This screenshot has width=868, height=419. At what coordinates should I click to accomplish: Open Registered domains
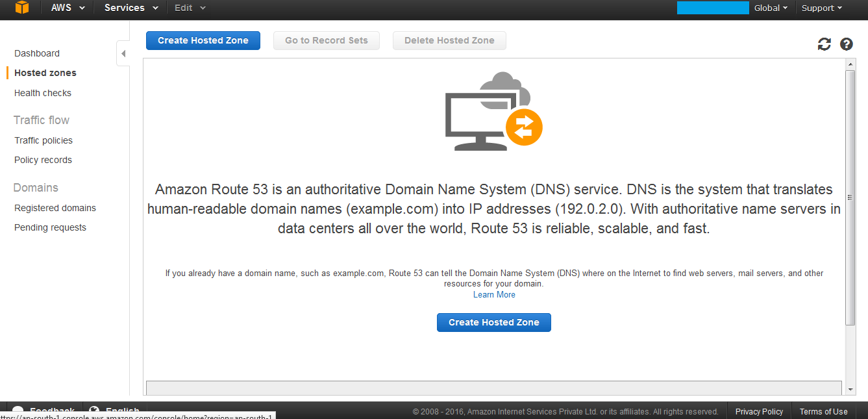[x=55, y=208]
